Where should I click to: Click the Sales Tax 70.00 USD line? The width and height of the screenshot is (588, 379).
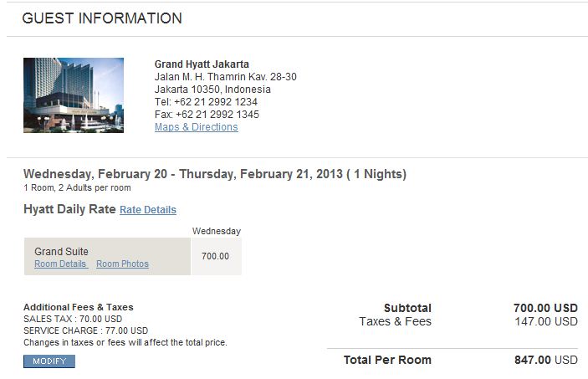73,319
